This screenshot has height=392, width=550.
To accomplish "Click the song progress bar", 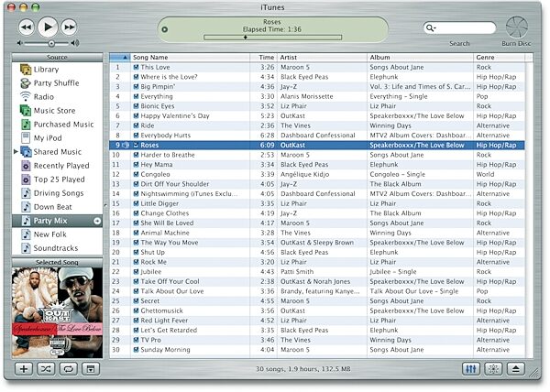I will 272,38.
